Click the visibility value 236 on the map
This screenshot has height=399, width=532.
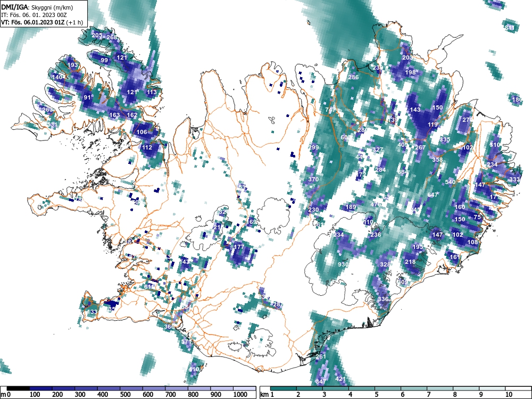(376, 235)
